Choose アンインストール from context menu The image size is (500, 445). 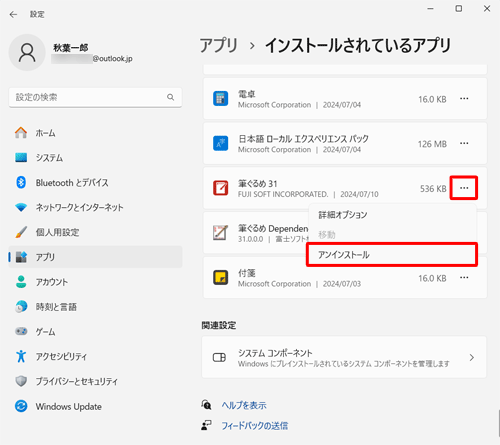tap(392, 255)
